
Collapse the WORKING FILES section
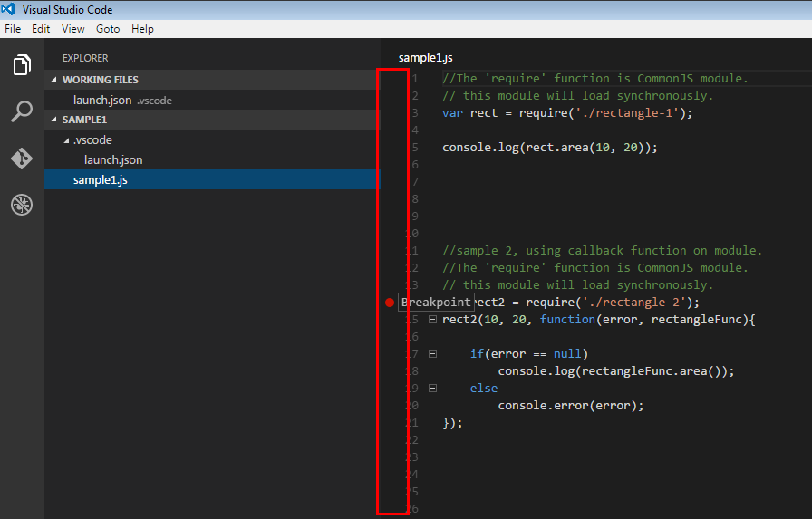tap(53, 80)
